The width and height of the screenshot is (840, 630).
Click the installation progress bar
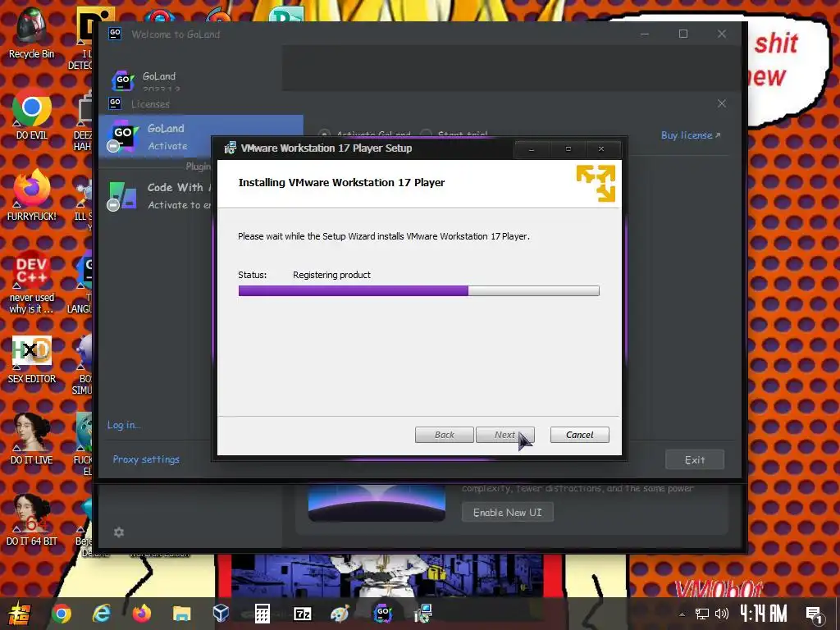[419, 290]
